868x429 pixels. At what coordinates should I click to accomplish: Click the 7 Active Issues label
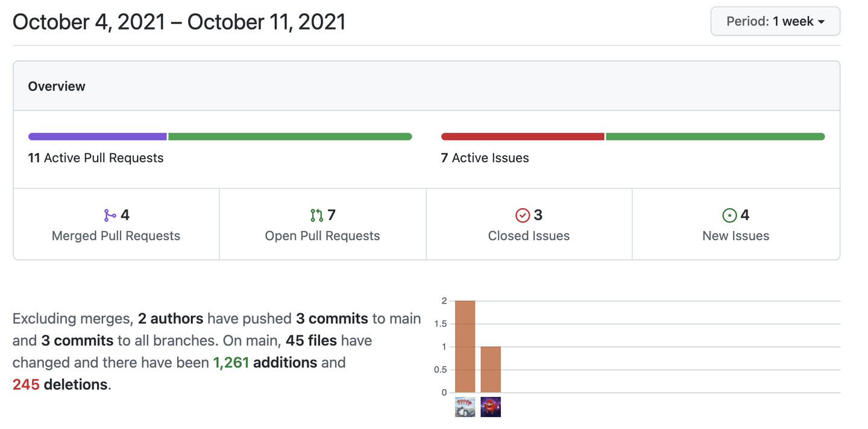485,158
